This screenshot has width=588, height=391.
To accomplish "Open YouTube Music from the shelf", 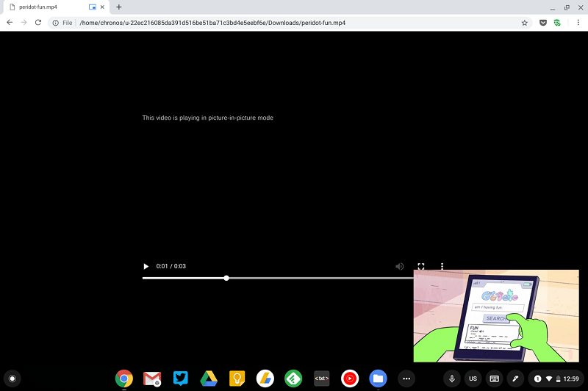I will pos(350,379).
